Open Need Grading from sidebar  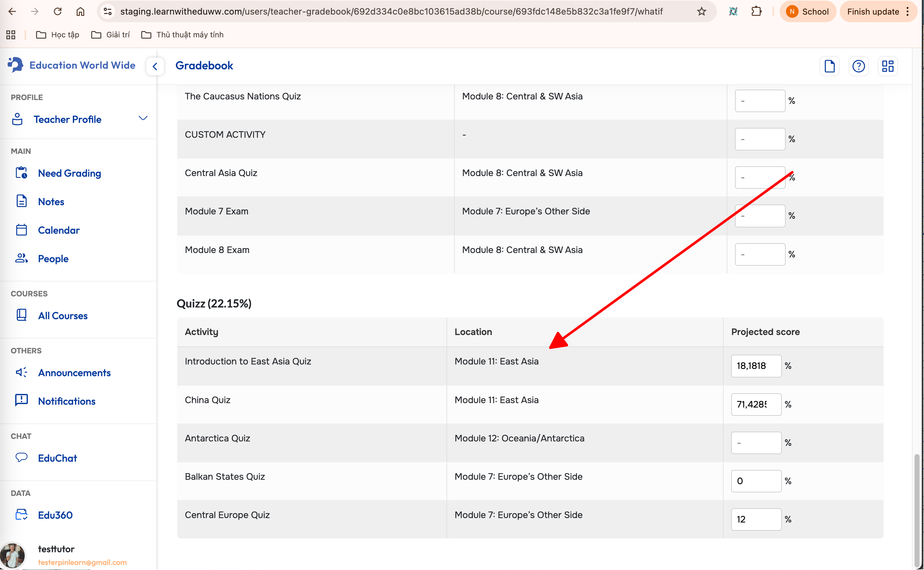point(69,174)
